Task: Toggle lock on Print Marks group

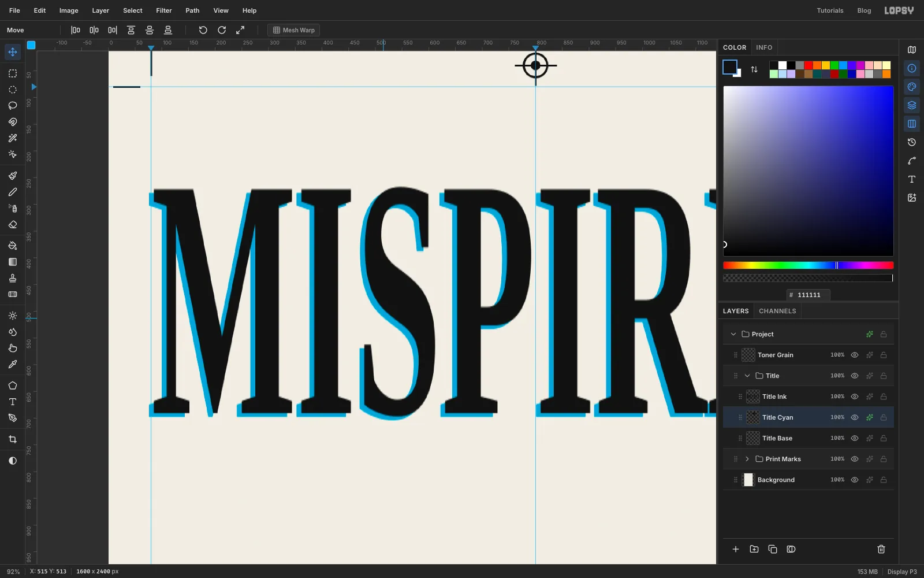Action: [884, 459]
